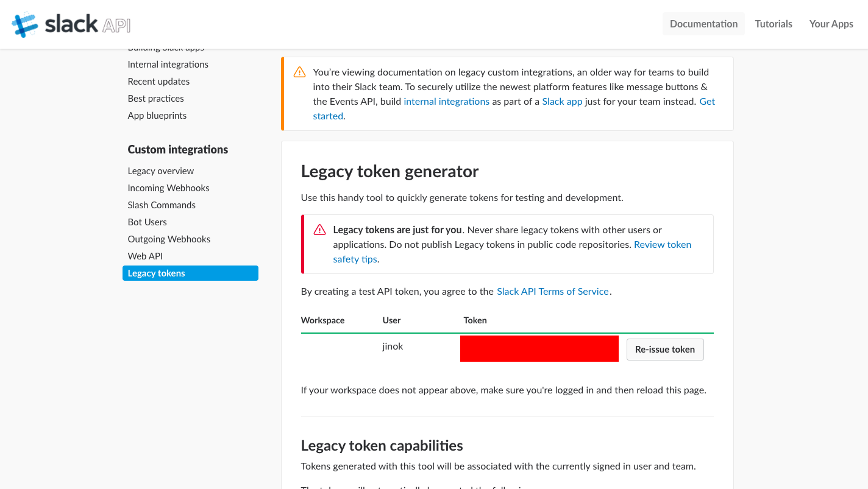Open the Documentation nav item
This screenshot has height=489, width=868.
tap(703, 24)
